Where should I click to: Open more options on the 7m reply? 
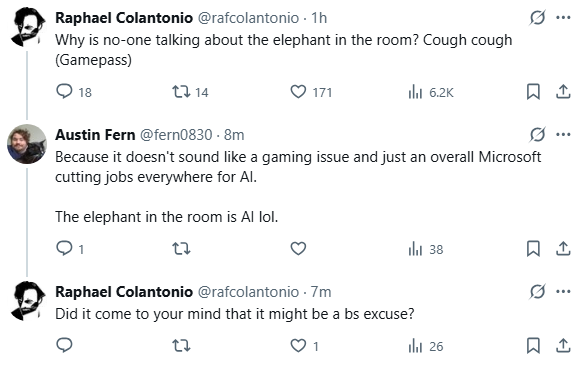pos(563,291)
